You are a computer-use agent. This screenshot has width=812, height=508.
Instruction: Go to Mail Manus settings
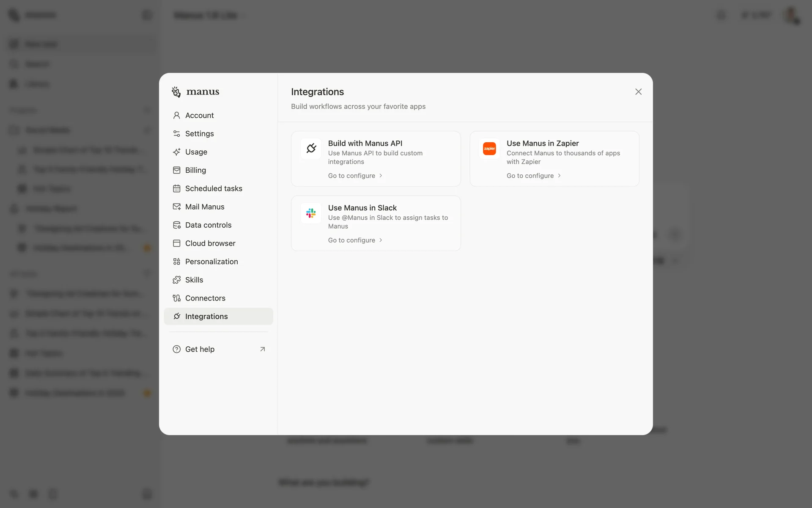coord(204,207)
